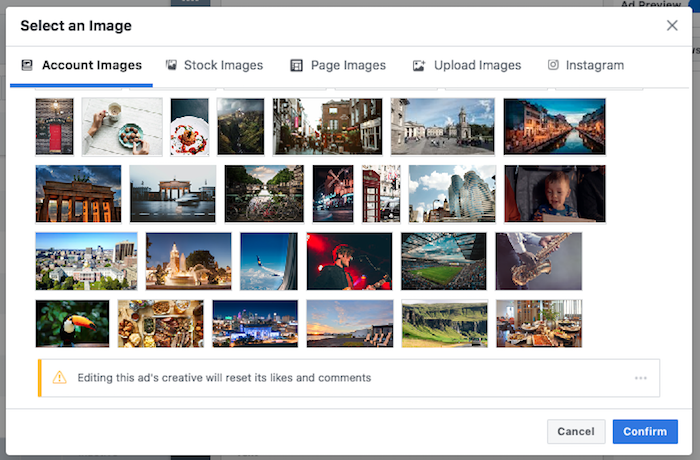700x460 pixels.
Task: Select the night city skyline image
Action: 255,324
